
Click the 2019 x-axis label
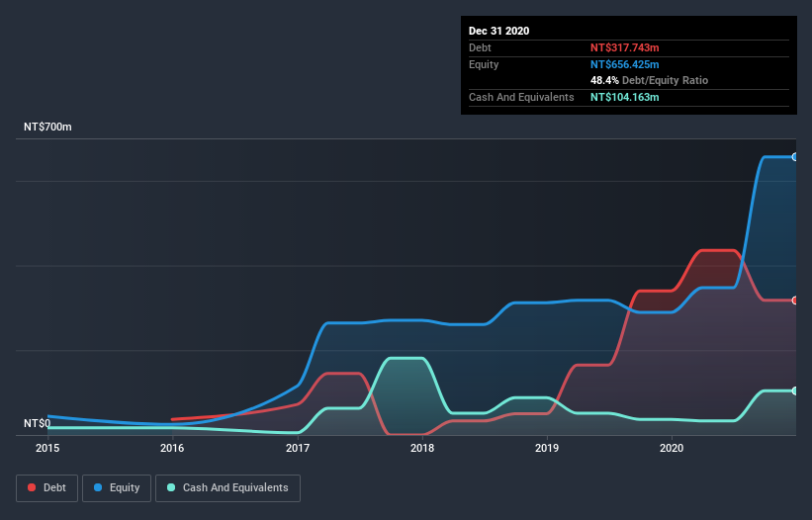[x=547, y=448]
